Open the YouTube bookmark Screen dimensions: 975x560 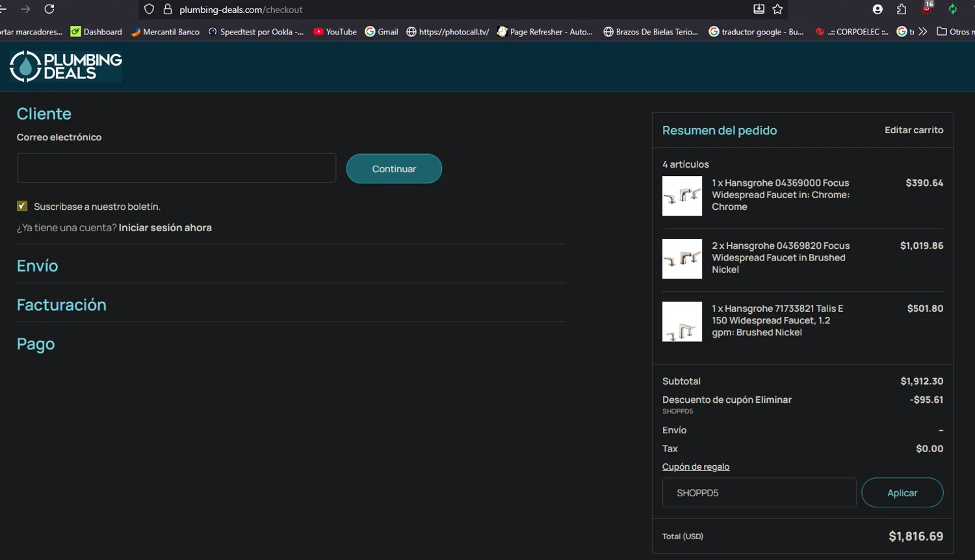point(335,31)
